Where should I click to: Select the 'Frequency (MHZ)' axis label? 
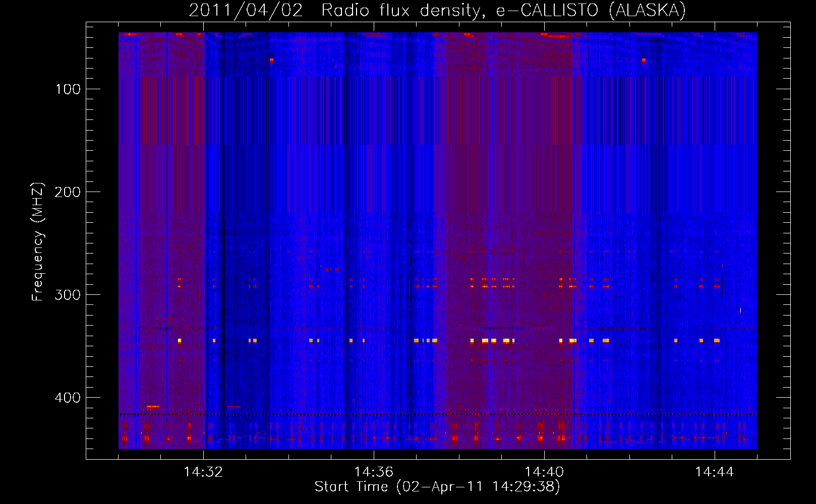[38, 241]
